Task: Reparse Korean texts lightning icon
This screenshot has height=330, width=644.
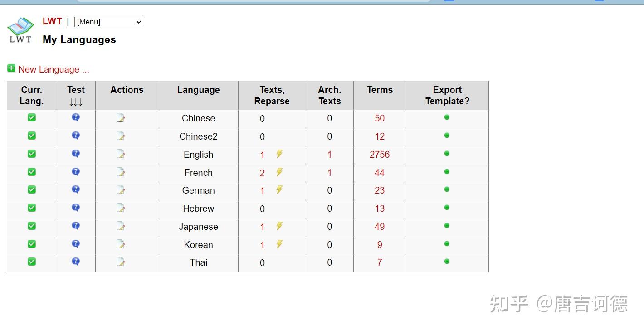Action: pyautogui.click(x=279, y=244)
